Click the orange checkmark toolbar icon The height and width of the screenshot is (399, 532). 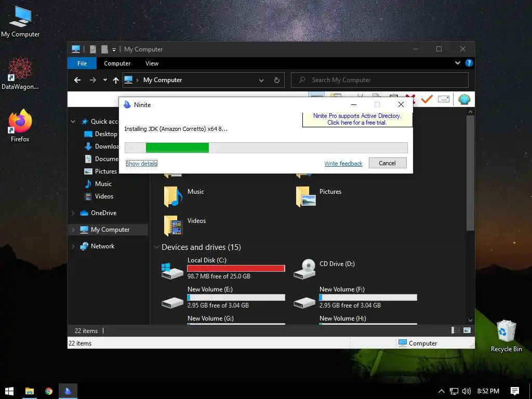point(427,99)
